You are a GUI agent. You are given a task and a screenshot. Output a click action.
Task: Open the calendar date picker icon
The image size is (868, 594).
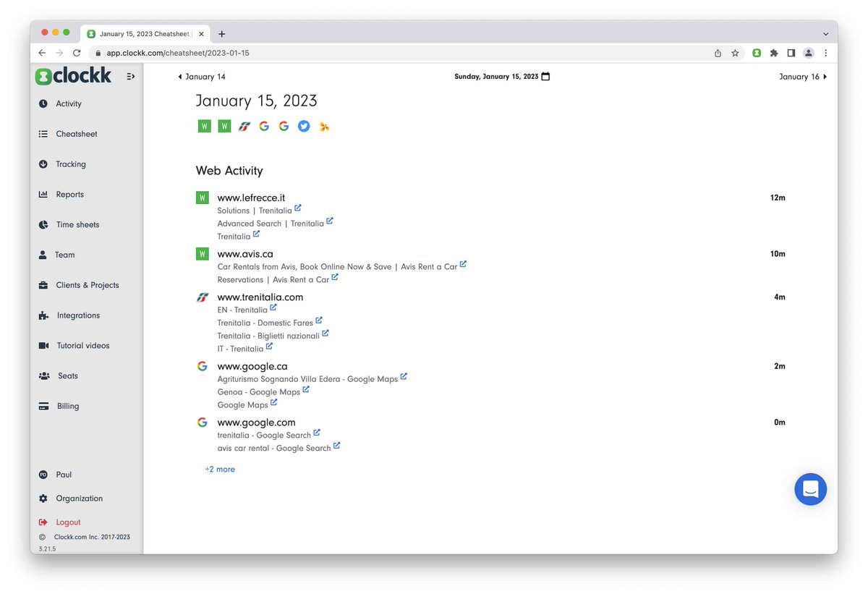coord(545,76)
